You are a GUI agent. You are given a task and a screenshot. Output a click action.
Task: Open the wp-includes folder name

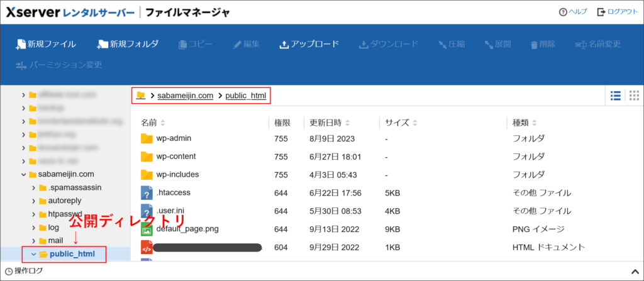[x=177, y=175]
